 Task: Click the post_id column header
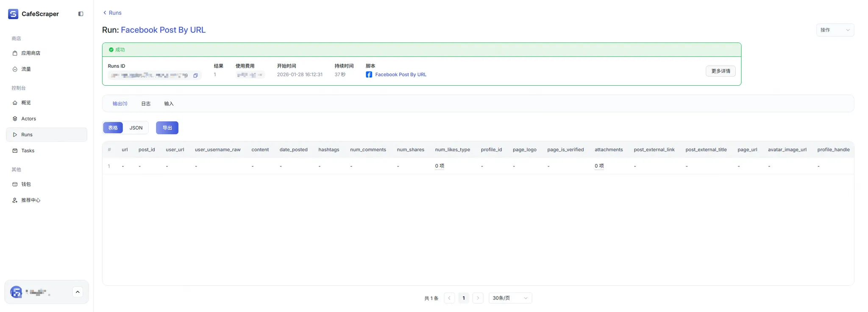147,150
